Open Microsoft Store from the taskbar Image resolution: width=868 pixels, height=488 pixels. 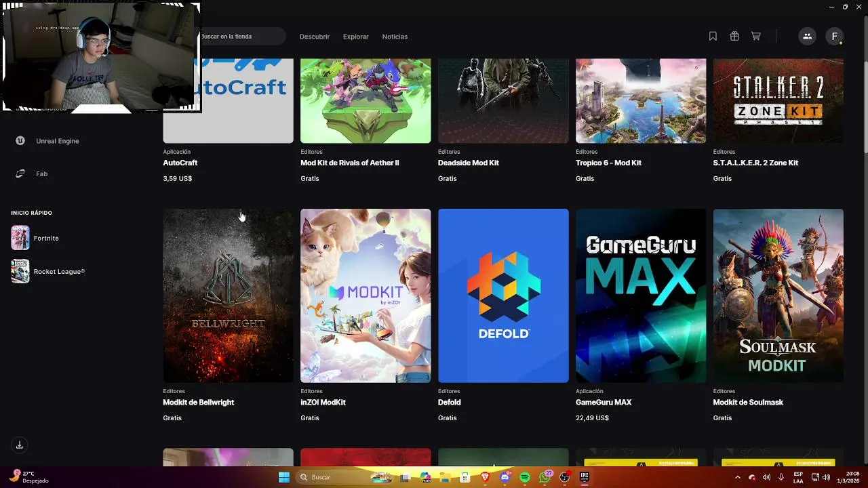[465, 477]
